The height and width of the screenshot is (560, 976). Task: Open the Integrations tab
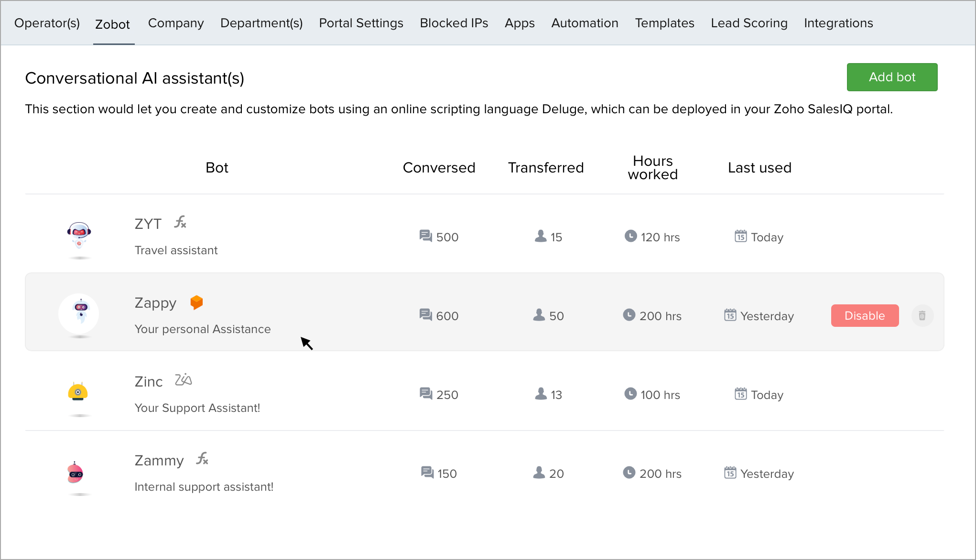pyautogui.click(x=838, y=23)
